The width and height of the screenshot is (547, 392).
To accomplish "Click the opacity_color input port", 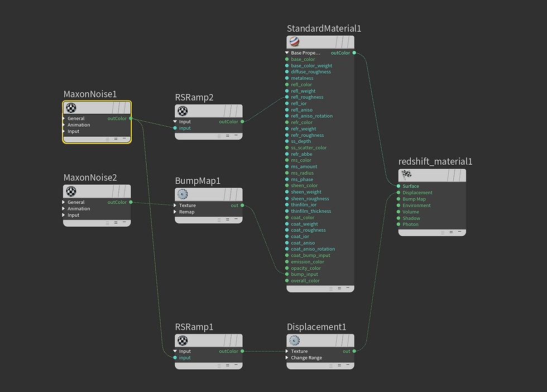I will pos(287,268).
